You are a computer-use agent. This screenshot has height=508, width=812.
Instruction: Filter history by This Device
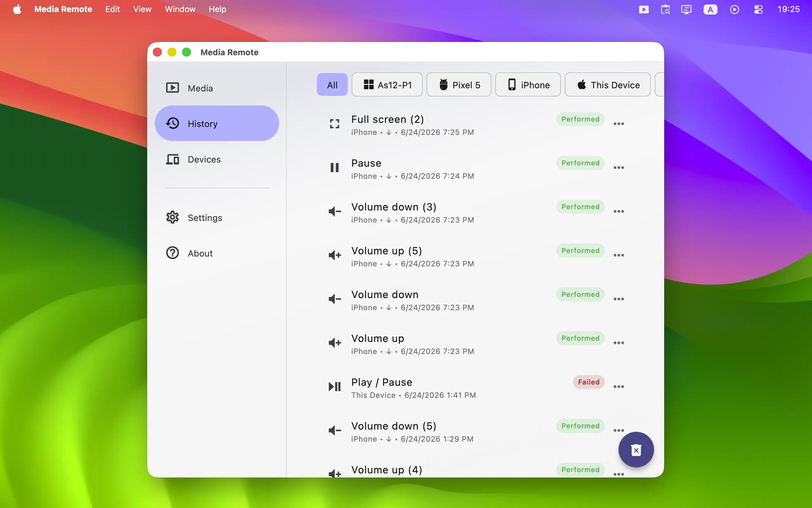click(607, 85)
